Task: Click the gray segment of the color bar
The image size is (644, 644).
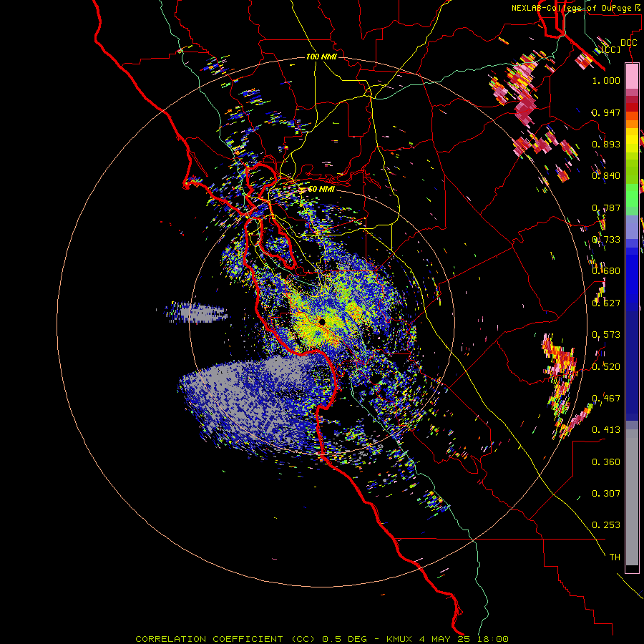Action: tap(632, 497)
